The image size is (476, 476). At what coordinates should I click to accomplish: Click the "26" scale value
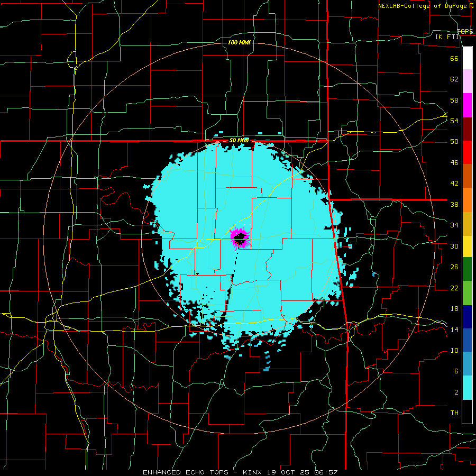[454, 267]
